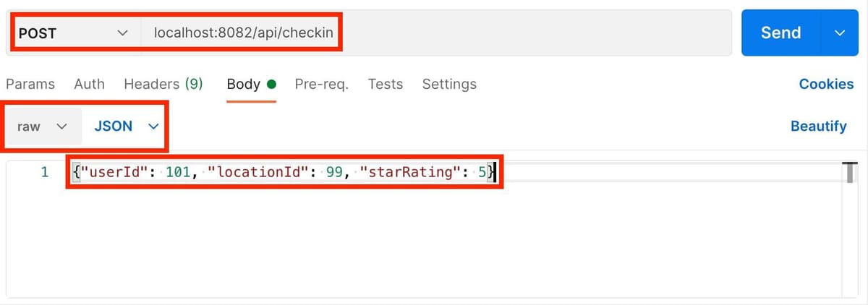The height and width of the screenshot is (305, 868).
Task: Click Beautify to format the JSON
Action: click(x=818, y=126)
